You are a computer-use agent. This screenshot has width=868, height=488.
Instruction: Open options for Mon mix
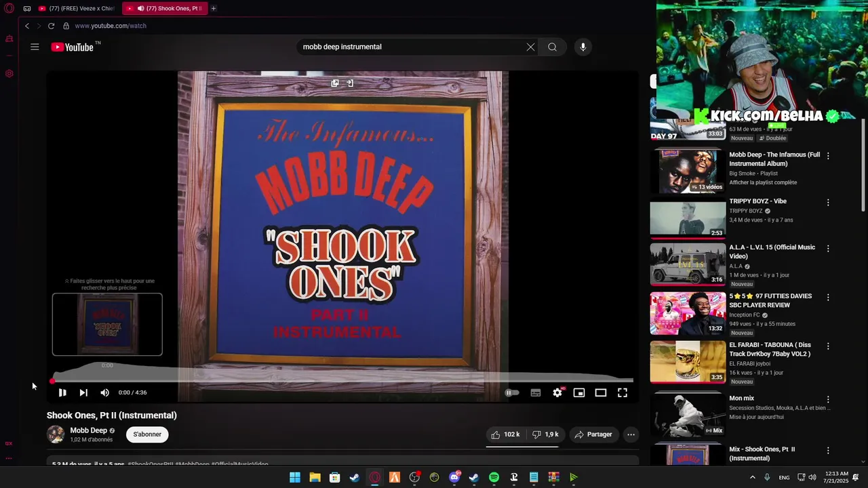pyautogui.click(x=828, y=399)
